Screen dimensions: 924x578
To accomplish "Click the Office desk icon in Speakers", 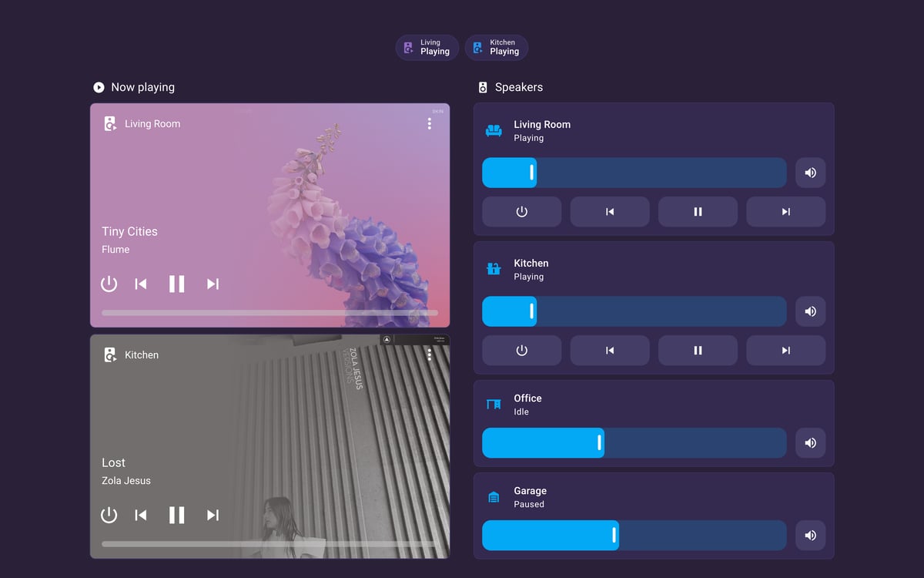I will coord(494,405).
